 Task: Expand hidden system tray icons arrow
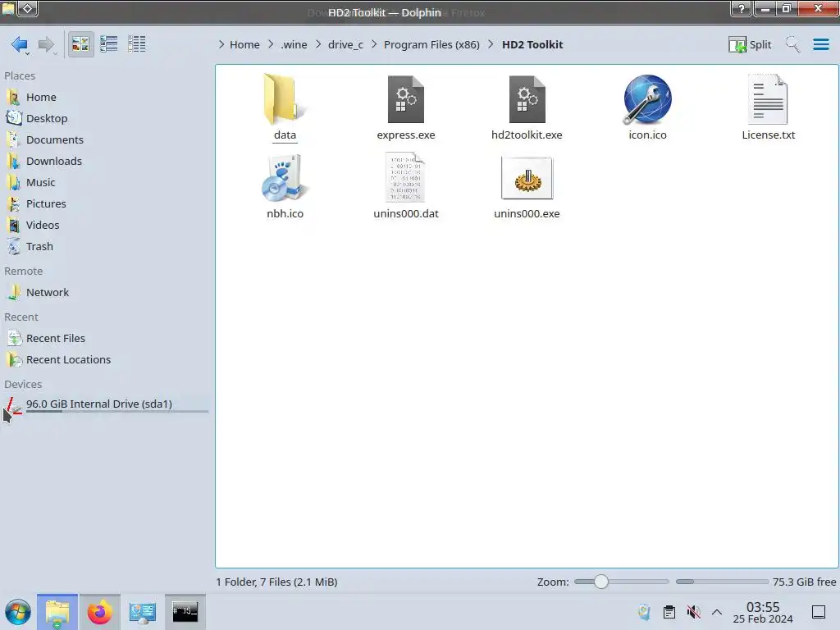(x=717, y=612)
